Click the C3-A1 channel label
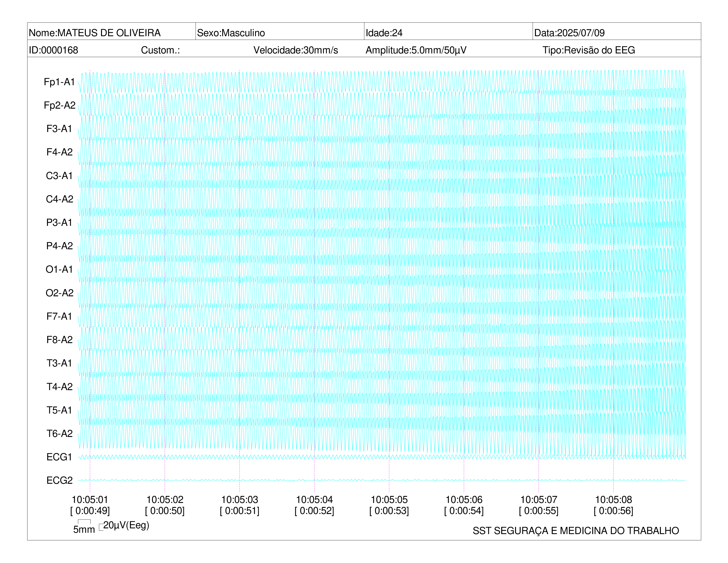Screen dimensions: 728x563 point(59,176)
